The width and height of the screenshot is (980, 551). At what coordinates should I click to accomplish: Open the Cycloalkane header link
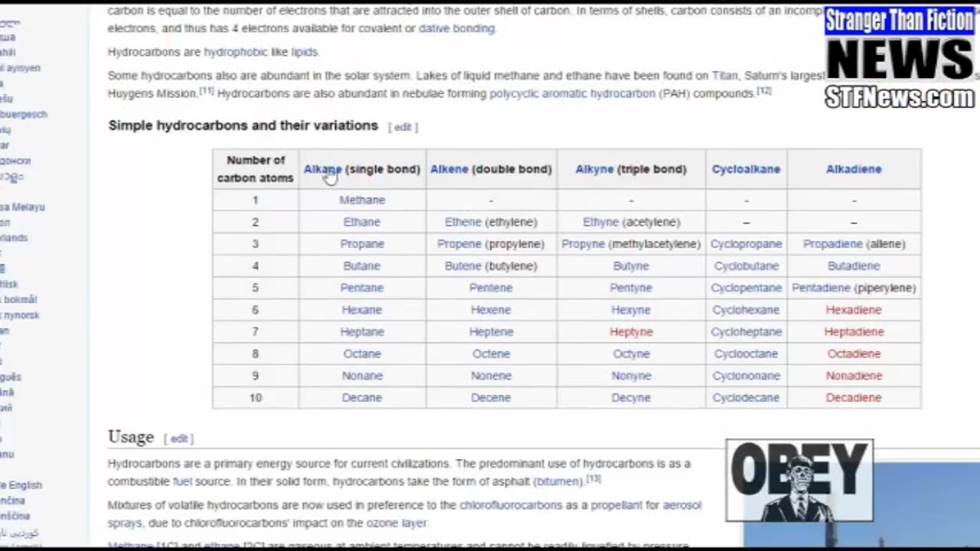746,169
